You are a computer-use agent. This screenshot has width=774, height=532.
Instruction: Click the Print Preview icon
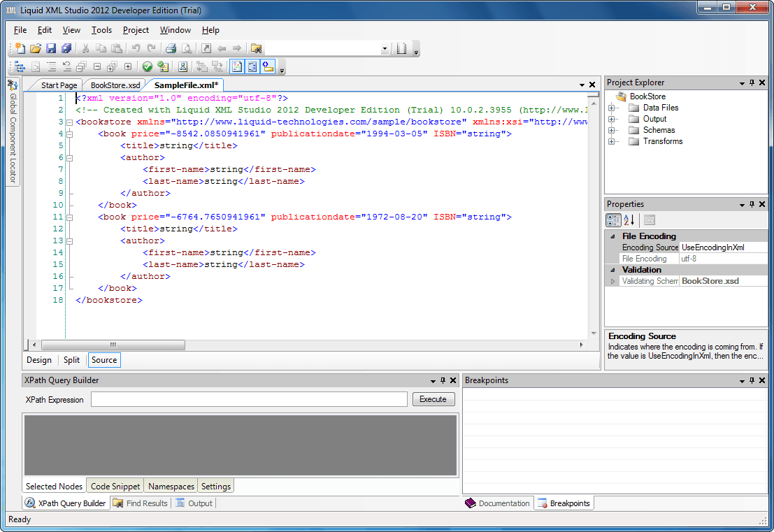[x=187, y=48]
